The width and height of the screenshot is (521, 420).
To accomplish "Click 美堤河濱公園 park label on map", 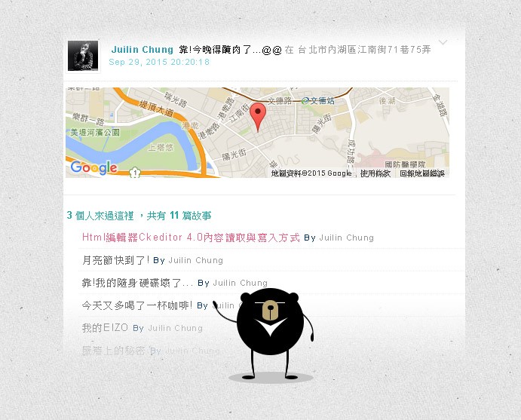I will 95,133.
